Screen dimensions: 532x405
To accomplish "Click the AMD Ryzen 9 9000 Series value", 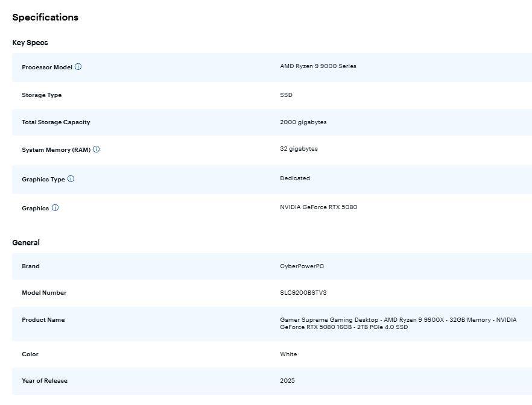I will (318, 66).
